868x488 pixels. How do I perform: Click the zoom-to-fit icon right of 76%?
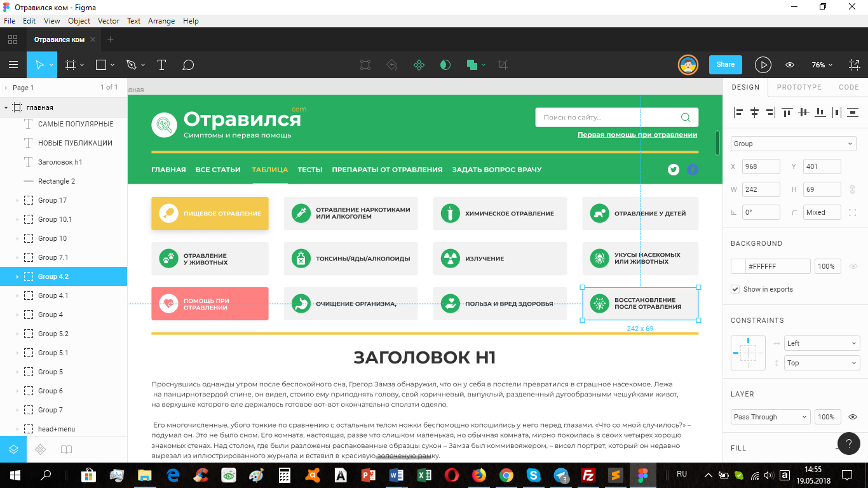tap(855, 65)
